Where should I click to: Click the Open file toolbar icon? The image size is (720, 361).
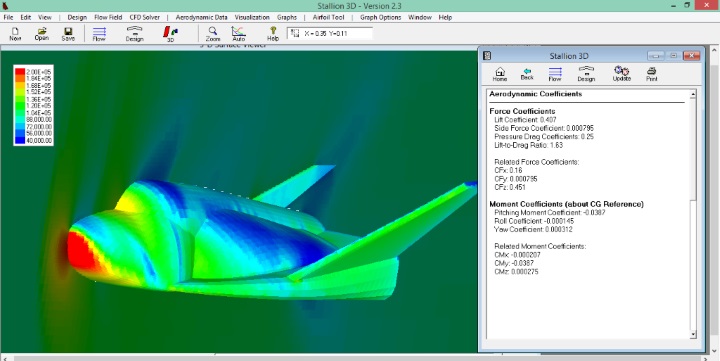42,34
